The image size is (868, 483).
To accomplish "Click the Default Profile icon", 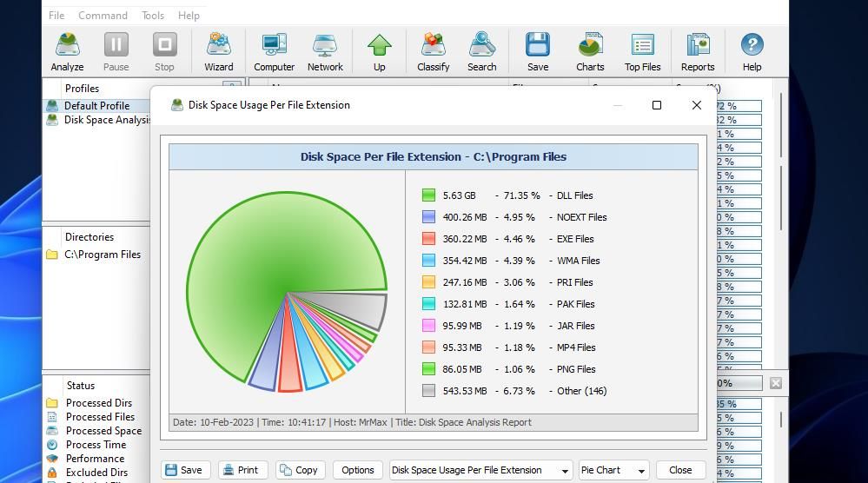I will (53, 105).
